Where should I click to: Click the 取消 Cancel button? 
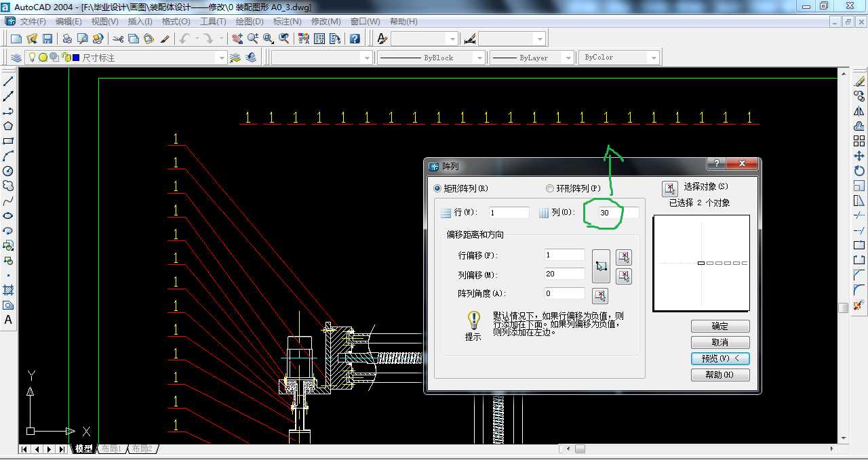pos(720,342)
